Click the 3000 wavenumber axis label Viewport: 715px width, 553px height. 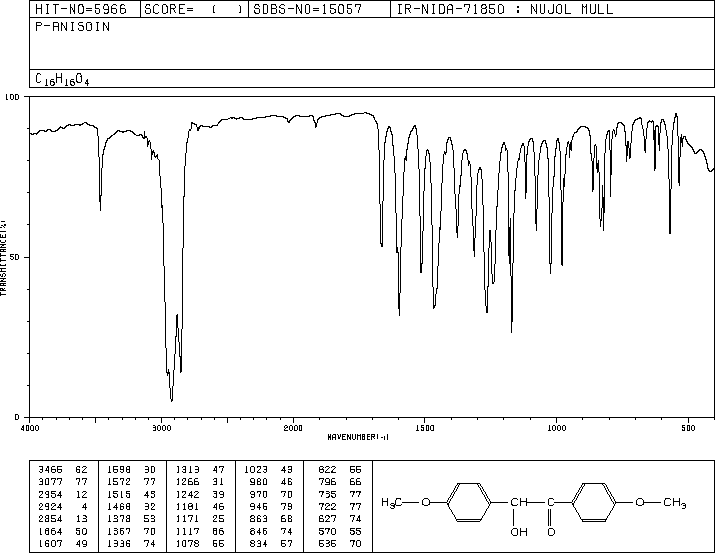(161, 428)
